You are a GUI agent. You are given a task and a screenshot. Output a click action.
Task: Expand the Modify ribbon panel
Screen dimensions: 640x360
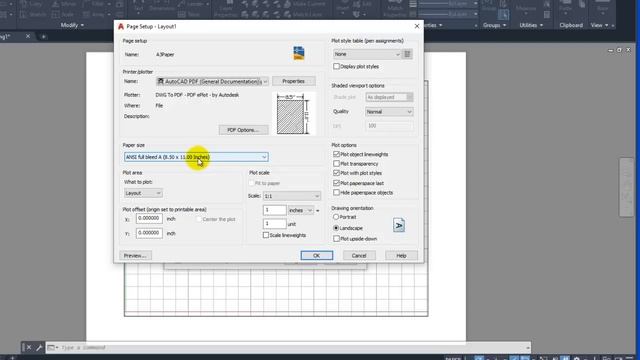pyautogui.click(x=72, y=25)
